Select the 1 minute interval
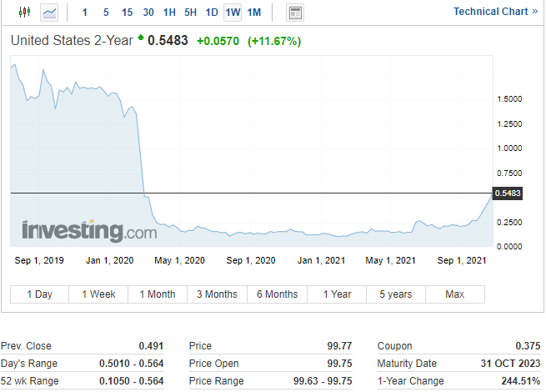The image size is (546, 392). tap(84, 13)
